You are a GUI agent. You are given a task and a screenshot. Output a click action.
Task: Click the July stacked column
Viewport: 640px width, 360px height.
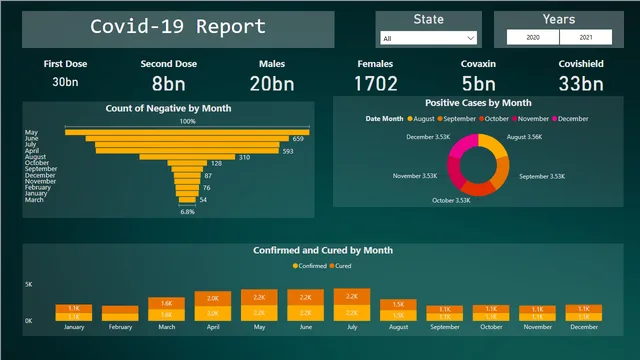pos(352,305)
